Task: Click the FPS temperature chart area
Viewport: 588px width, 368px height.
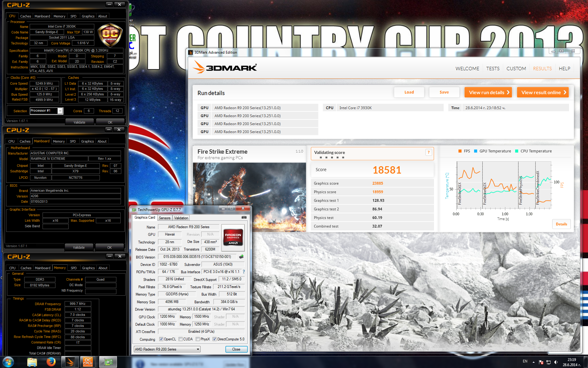Action: point(503,185)
